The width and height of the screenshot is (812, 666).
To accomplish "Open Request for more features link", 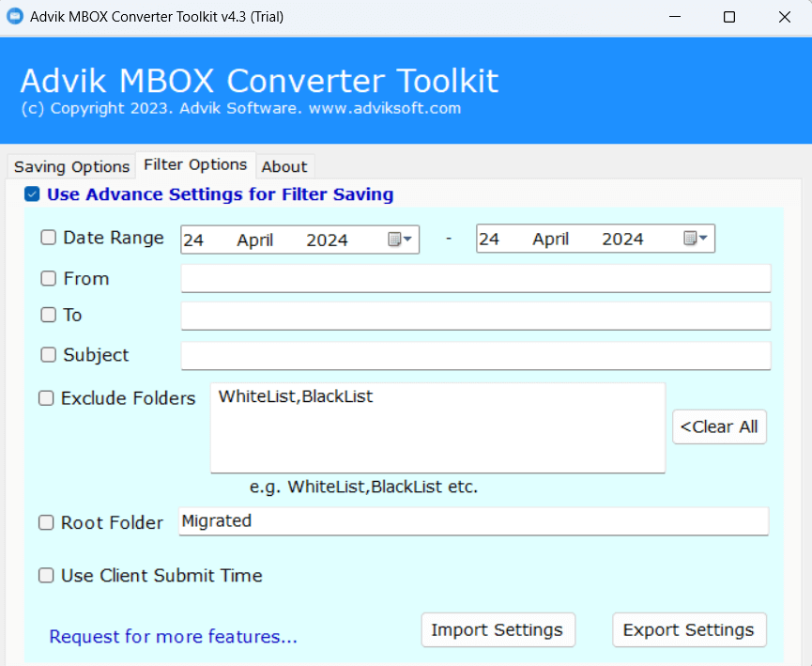I will (x=173, y=637).
